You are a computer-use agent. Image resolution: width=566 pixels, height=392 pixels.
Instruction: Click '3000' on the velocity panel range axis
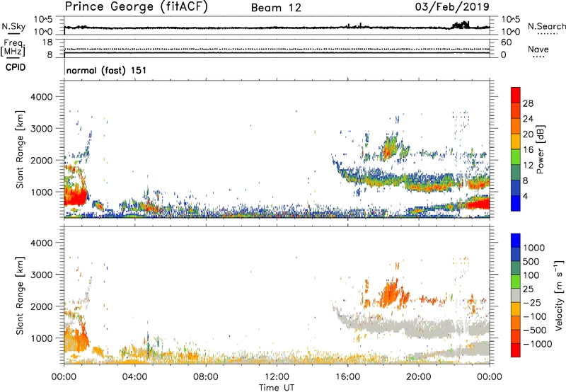tap(42, 275)
